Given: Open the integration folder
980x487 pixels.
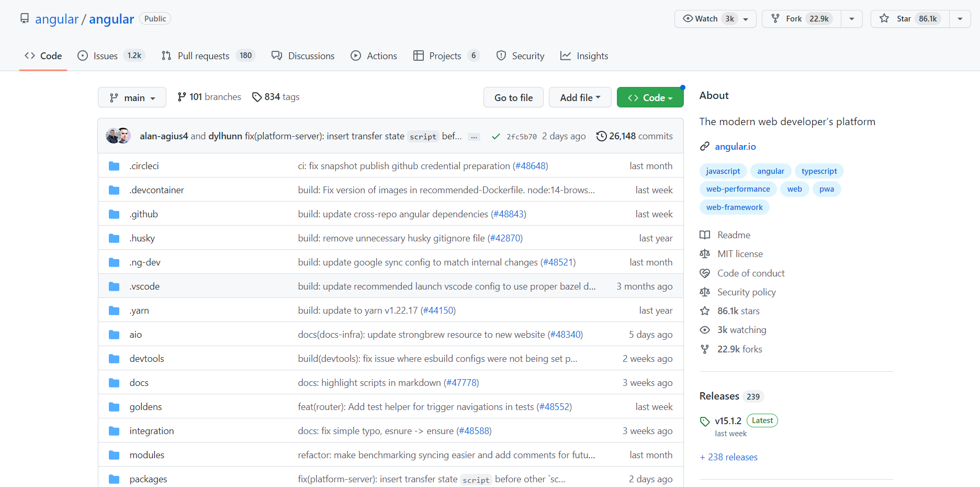Looking at the screenshot, I should coord(152,431).
